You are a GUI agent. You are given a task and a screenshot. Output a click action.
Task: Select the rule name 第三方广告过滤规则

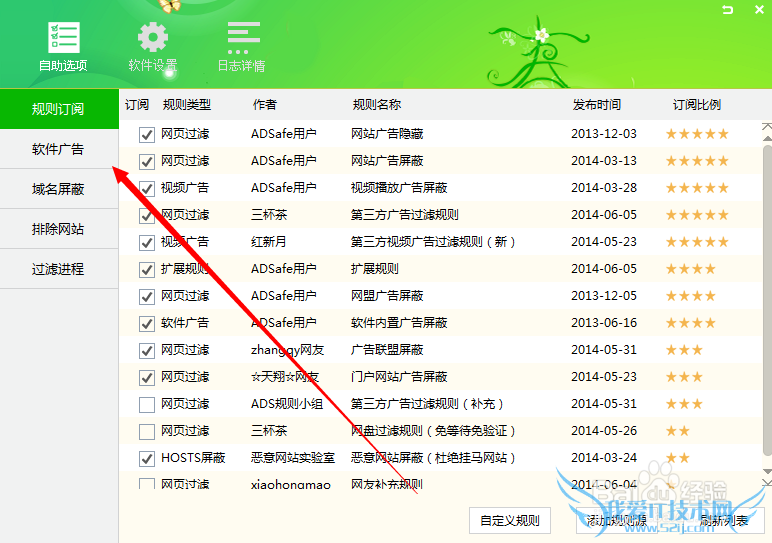[404, 215]
